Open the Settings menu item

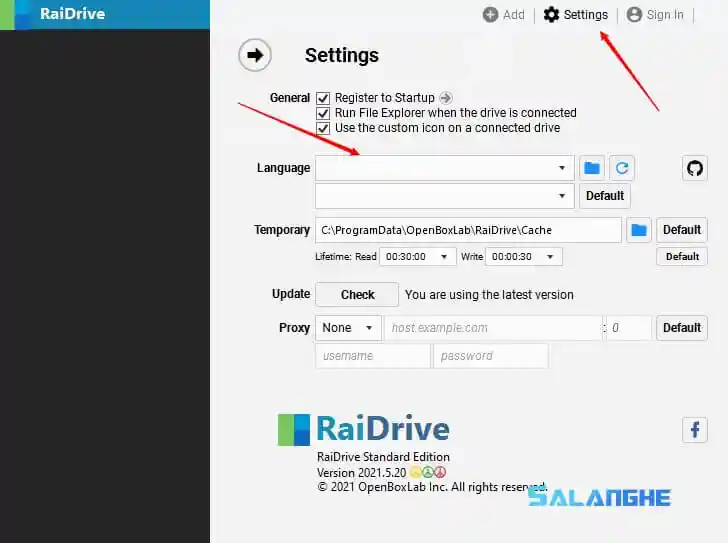point(576,15)
